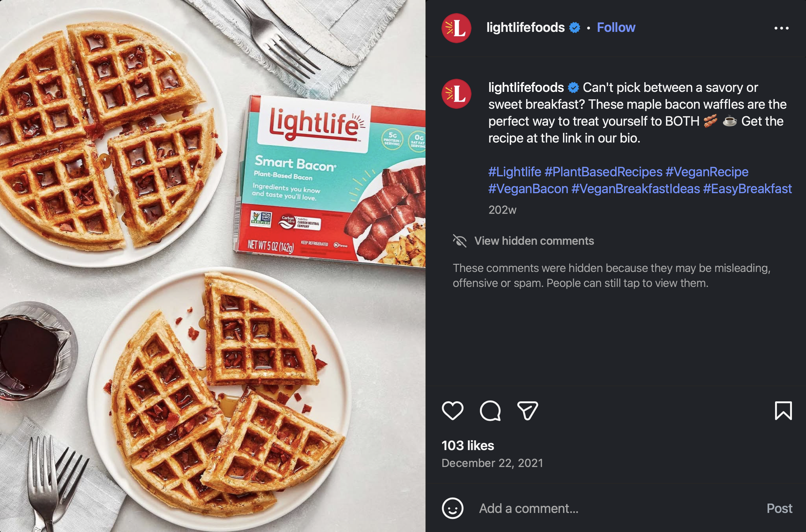The image size is (806, 532).
Task: Click the #EasyBreakfast hashtag
Action: pos(747,189)
